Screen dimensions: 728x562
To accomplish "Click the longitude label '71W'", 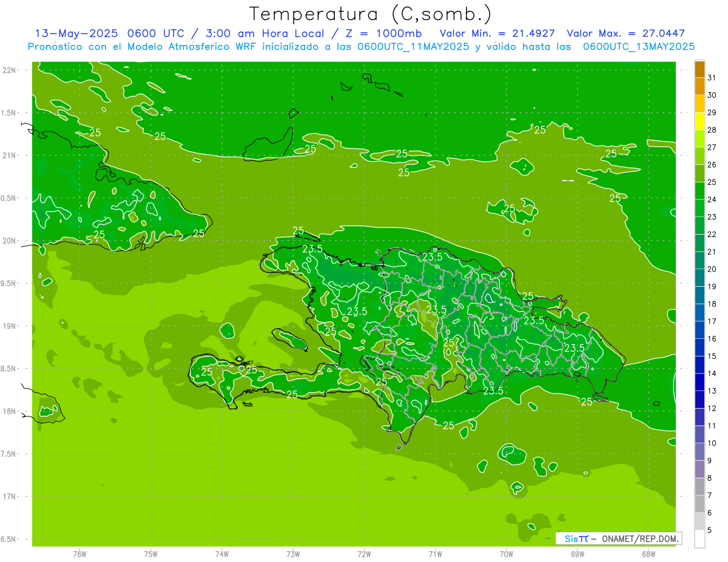I will 435,554.
